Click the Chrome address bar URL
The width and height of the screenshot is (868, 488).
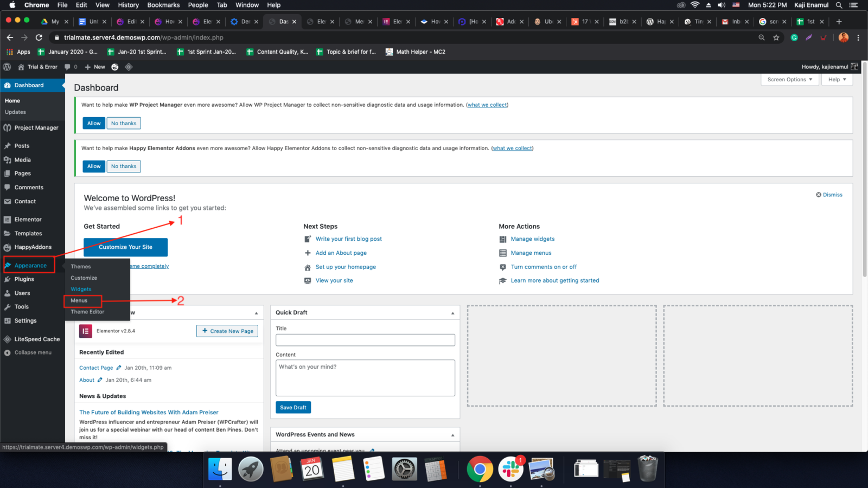(x=144, y=37)
